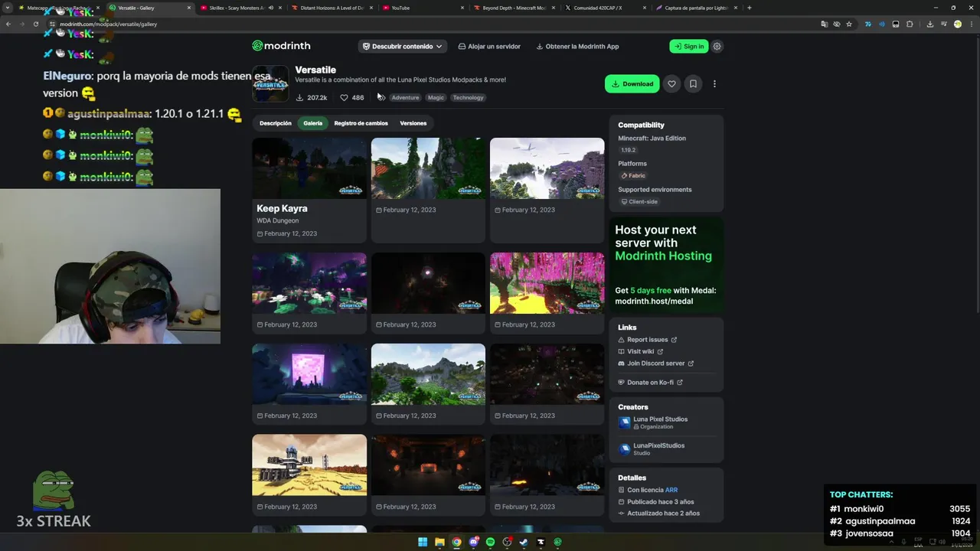Click the Adventure tag
This screenshot has height=551, width=980.
pos(406,98)
